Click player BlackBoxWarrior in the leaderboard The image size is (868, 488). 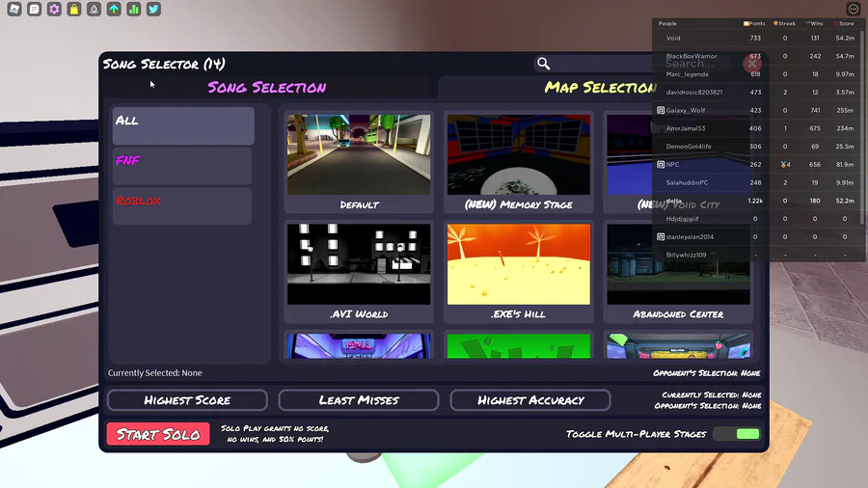[692, 56]
